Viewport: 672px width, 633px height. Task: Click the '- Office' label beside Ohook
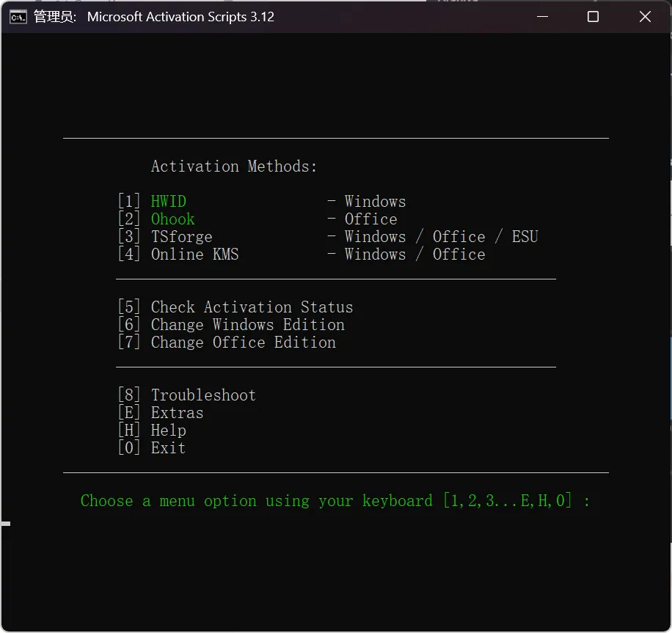point(362,219)
